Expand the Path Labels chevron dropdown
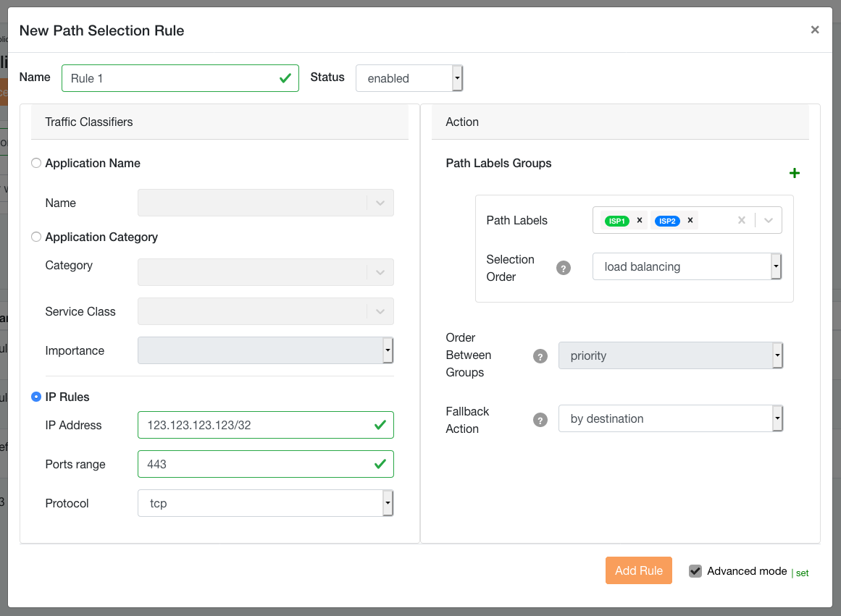This screenshot has width=841, height=616. click(x=769, y=221)
